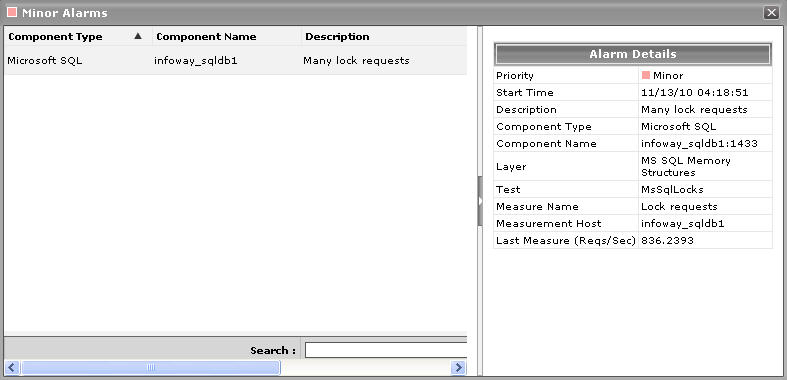Click the Alarm Details panel header
This screenshot has height=380, width=787.
pos(632,54)
